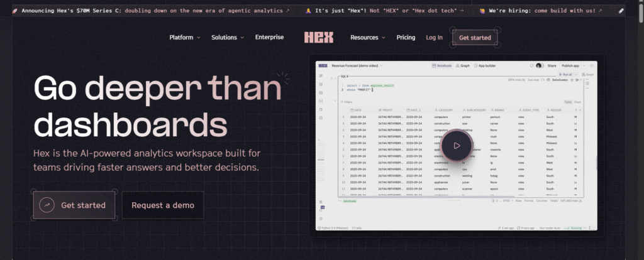The width and height of the screenshot is (644, 260).
Task: Click Share in the demo app header
Action: (x=552, y=65)
